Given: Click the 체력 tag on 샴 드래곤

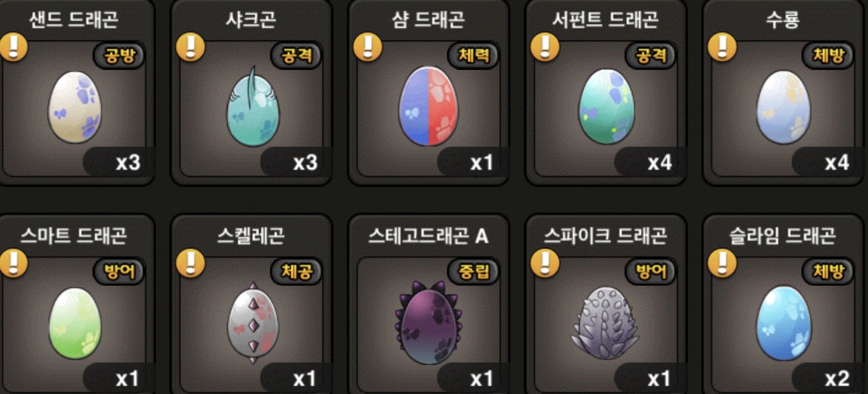Looking at the screenshot, I should [x=474, y=55].
